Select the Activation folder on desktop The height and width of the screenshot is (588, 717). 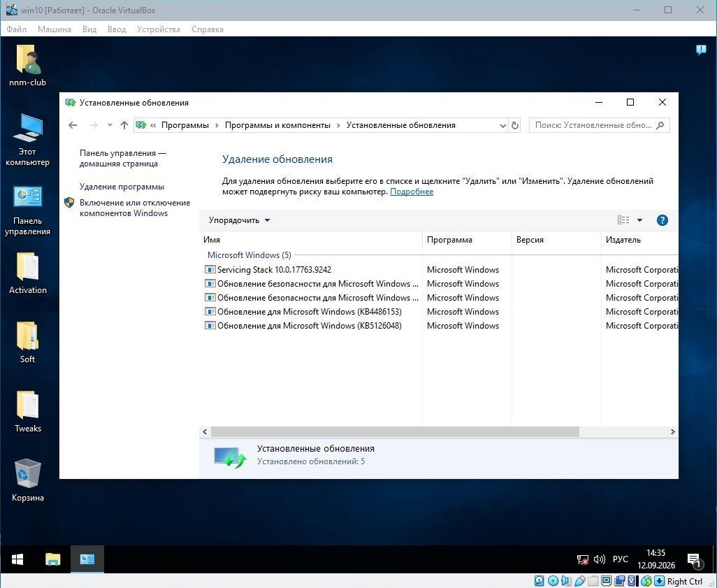click(27, 273)
